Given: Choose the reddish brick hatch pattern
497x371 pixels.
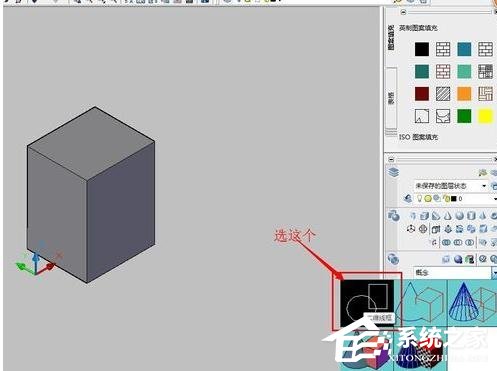Looking at the screenshot, I should coord(443,71).
